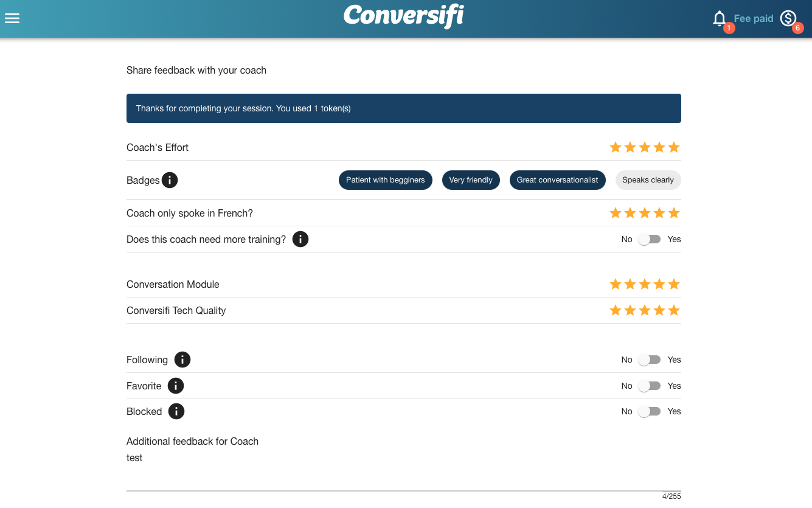Toggle 'Does this coach need more training' to Yes

click(x=649, y=239)
